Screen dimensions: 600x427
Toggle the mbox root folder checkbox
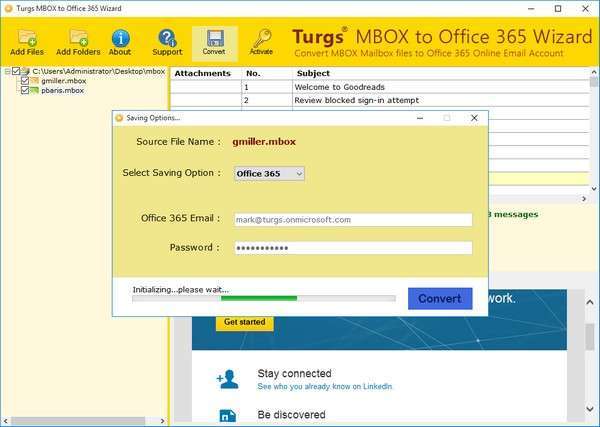tap(16, 71)
